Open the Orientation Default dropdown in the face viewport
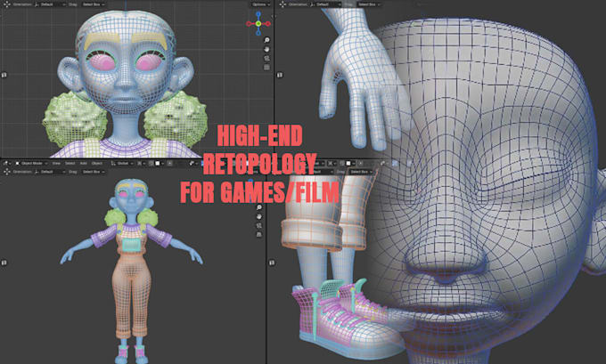The height and width of the screenshot is (364, 606). pyautogui.click(x=50, y=4)
